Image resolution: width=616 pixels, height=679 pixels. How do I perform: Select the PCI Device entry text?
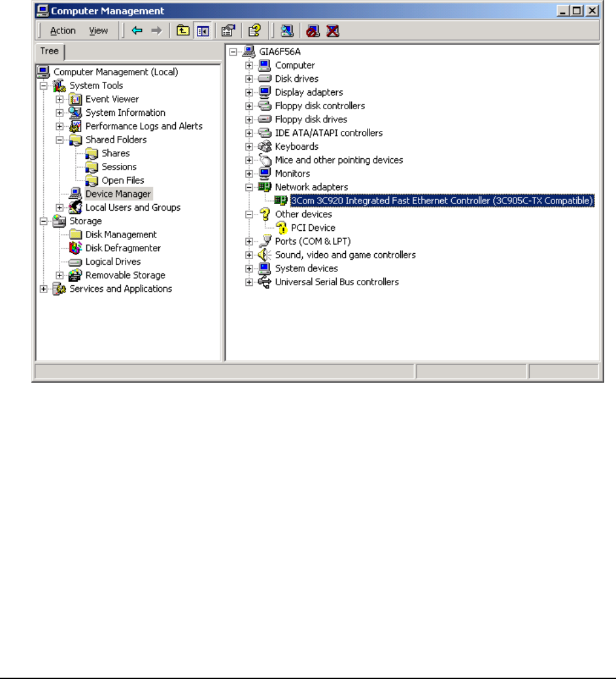(313, 228)
